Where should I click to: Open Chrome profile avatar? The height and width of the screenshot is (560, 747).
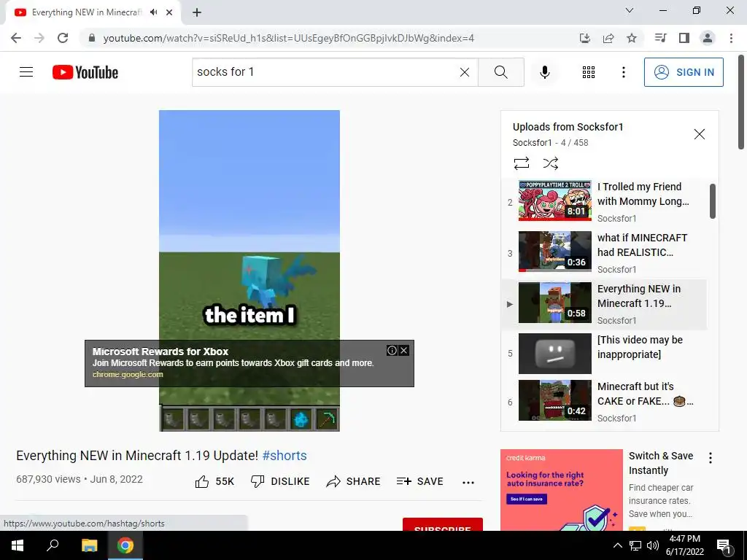[x=708, y=38]
